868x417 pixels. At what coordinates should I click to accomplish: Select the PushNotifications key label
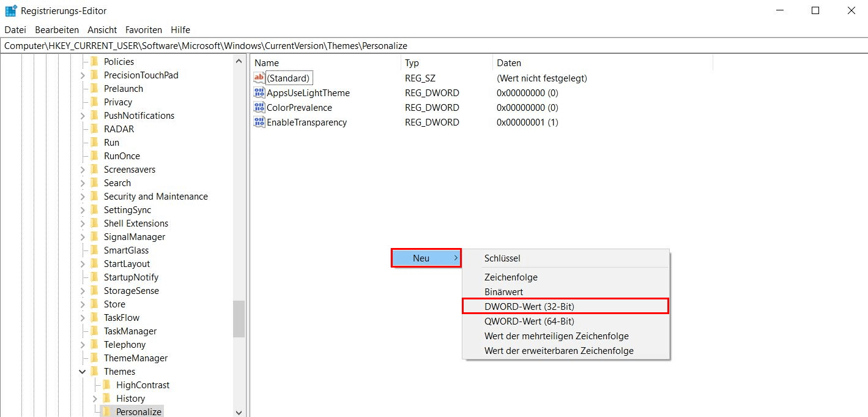[139, 115]
